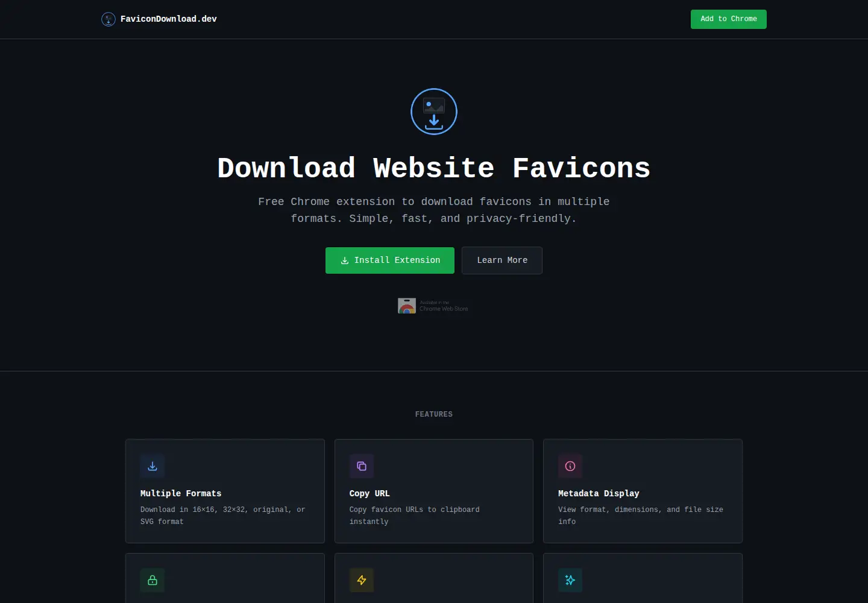
Task: Click the 'Free Chrome extension' subtitle text
Action: click(x=434, y=210)
